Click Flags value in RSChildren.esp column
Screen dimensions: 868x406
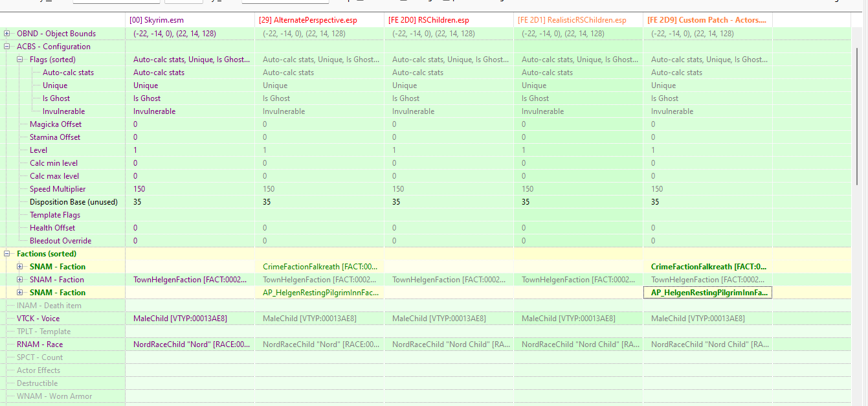point(449,60)
